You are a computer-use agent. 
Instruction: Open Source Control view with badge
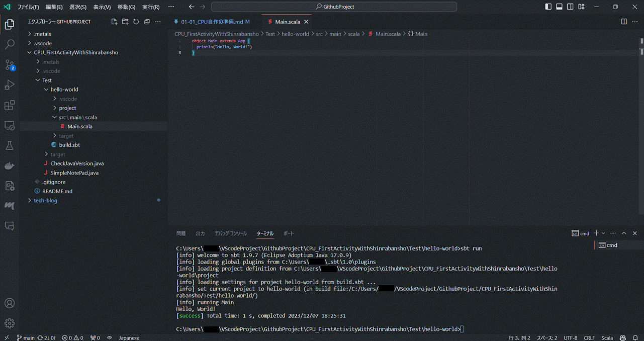click(10, 65)
